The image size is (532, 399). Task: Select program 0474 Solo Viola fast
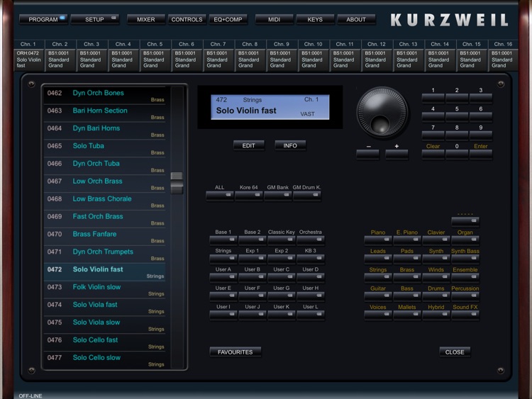pos(104,307)
